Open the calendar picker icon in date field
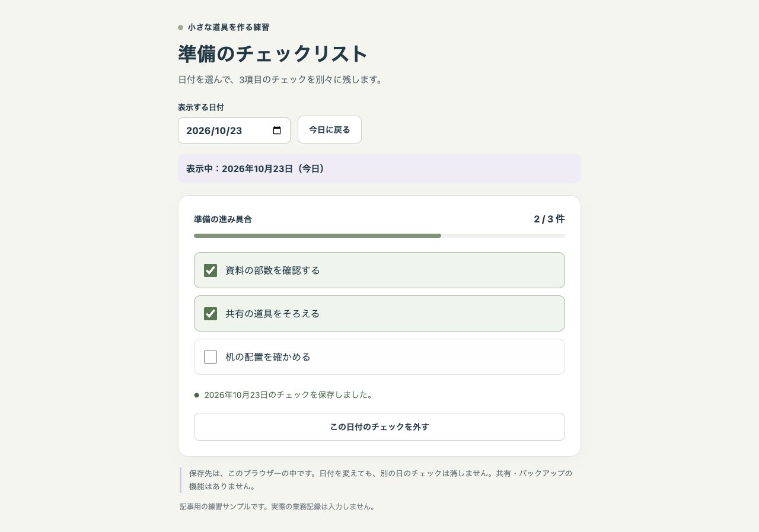 (x=277, y=130)
